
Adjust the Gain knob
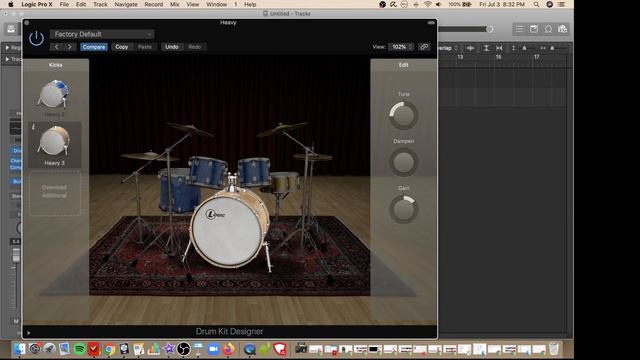(404, 209)
